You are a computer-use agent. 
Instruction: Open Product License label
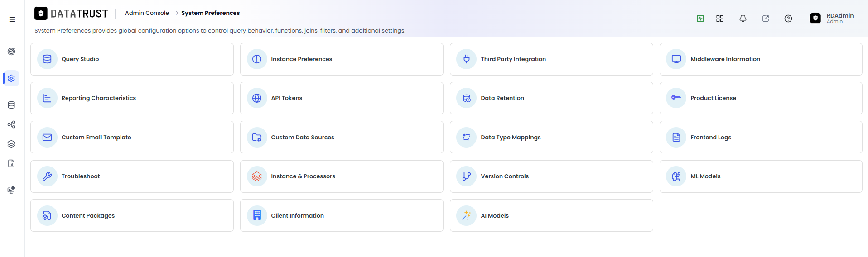[713, 98]
